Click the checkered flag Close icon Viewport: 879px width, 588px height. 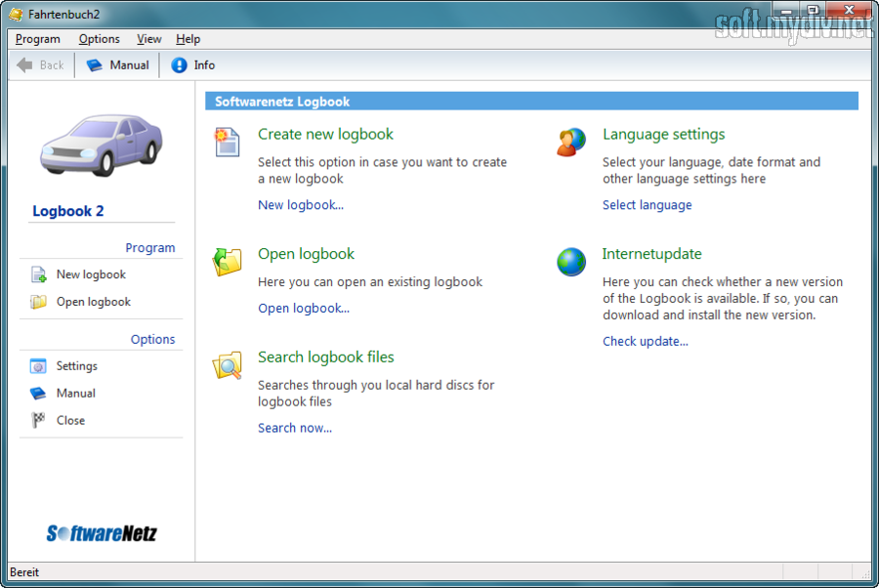(38, 420)
